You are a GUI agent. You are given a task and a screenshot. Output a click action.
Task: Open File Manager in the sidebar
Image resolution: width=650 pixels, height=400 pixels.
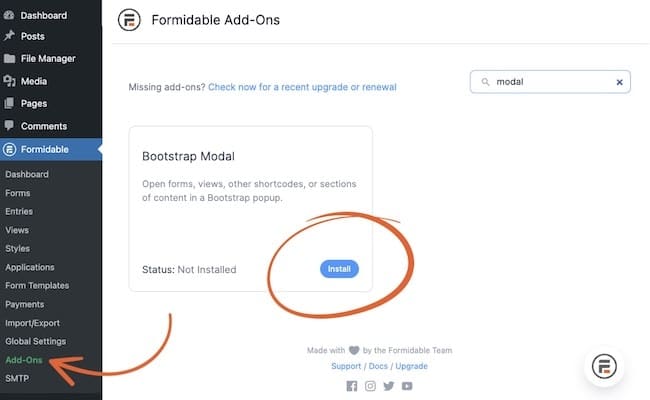48,59
